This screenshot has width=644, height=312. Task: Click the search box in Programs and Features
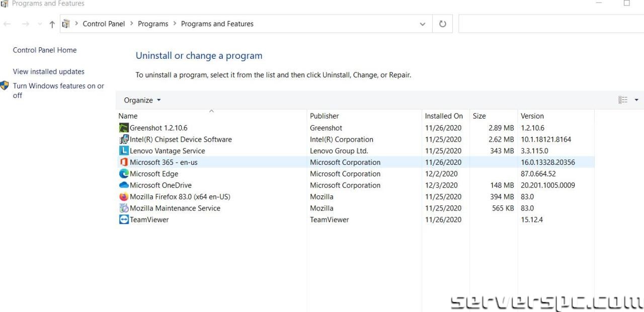pos(550,24)
